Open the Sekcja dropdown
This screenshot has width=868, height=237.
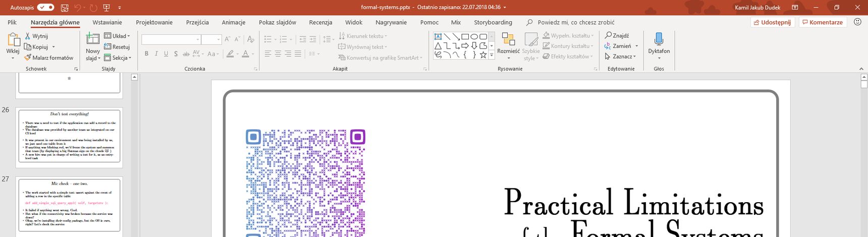117,58
